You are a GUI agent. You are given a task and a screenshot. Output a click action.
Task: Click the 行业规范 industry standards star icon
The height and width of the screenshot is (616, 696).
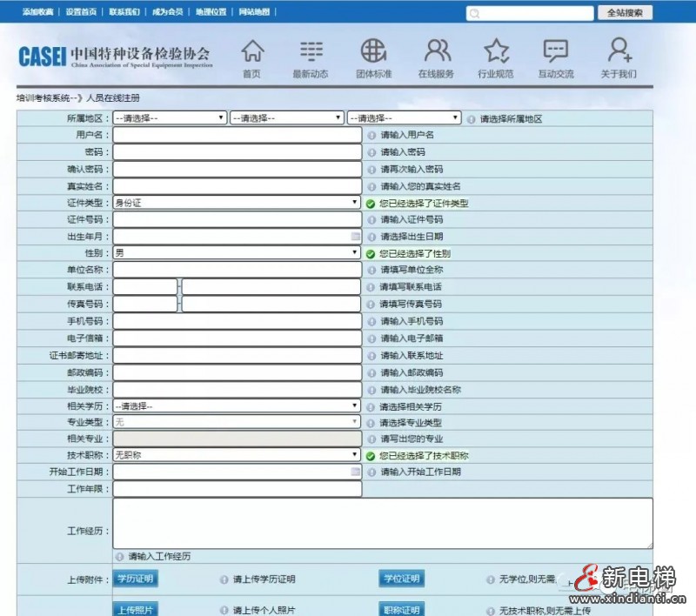click(494, 52)
